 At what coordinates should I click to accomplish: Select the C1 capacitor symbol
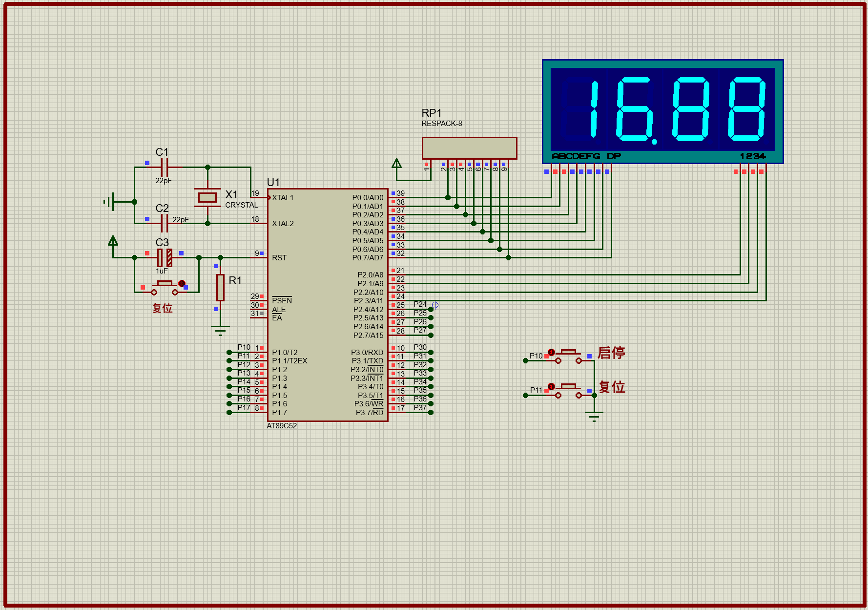[165, 167]
